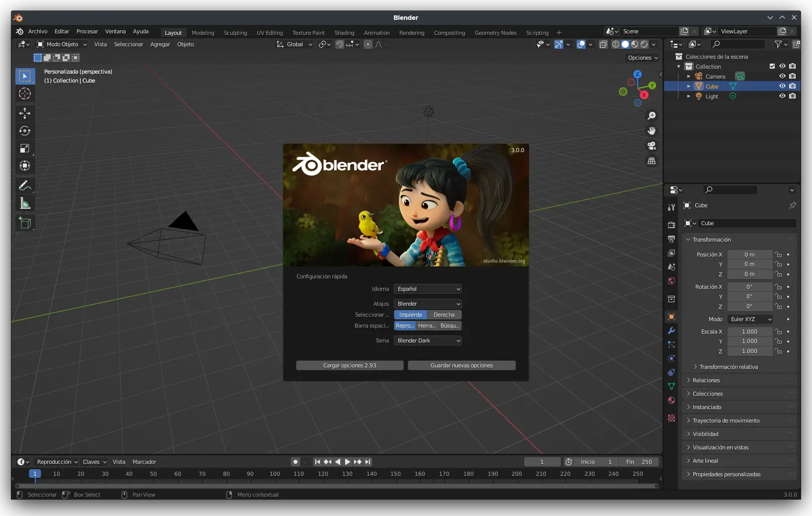The image size is (812, 516).
Task: Open the Archivo menu
Action: click(38, 31)
